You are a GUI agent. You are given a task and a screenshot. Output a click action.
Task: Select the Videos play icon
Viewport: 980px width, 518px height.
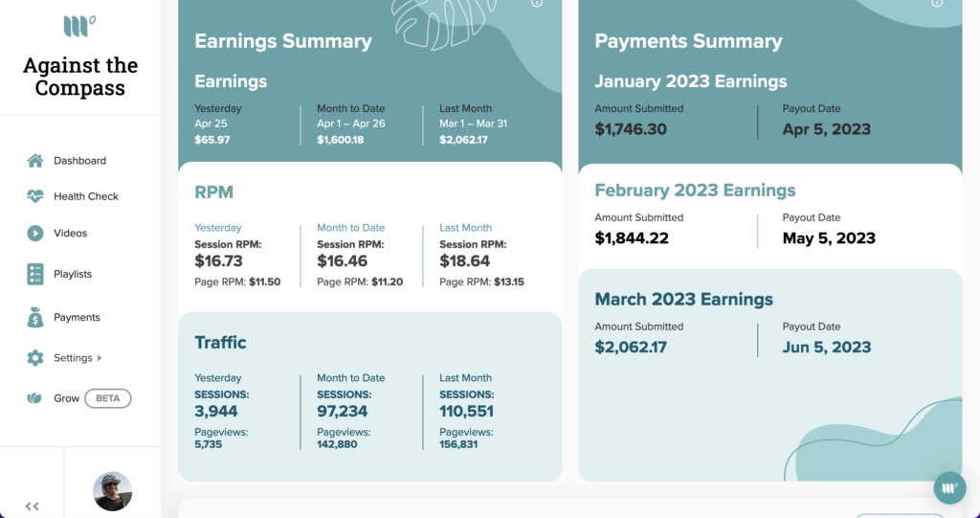click(35, 233)
